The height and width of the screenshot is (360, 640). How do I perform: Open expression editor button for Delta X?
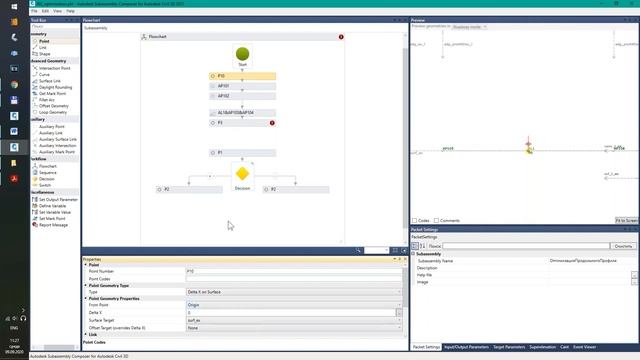399,313
